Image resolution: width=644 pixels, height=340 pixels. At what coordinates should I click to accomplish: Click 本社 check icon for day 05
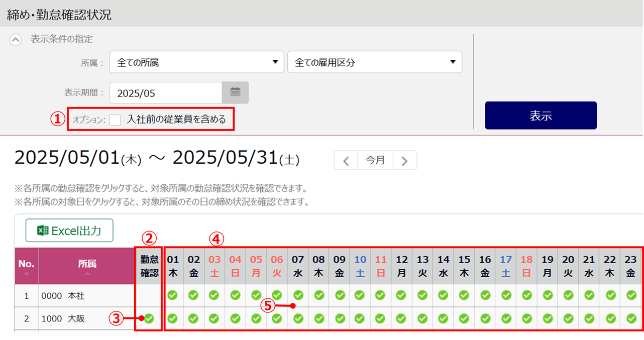pos(256,295)
